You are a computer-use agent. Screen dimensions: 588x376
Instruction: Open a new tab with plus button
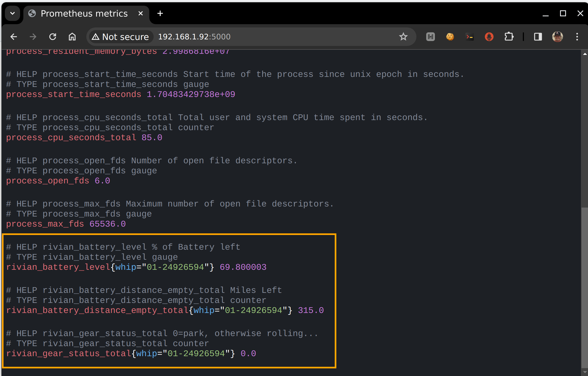[160, 13]
